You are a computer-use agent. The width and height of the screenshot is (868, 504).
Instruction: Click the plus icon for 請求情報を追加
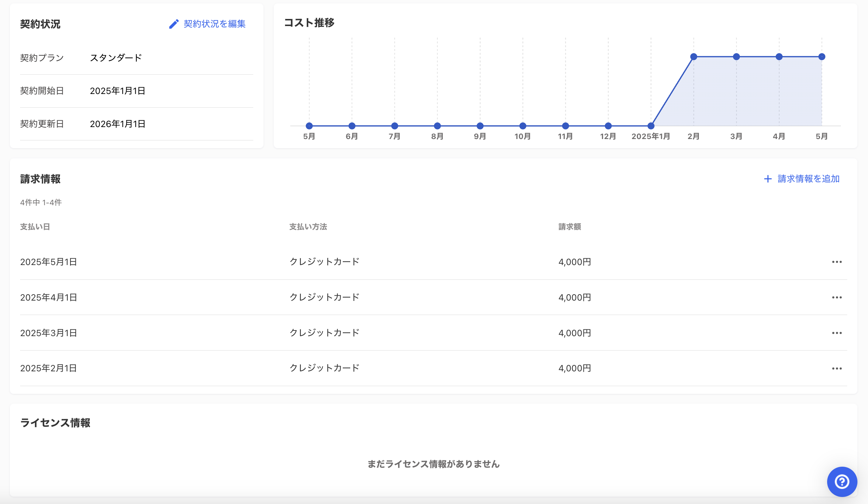tap(768, 179)
